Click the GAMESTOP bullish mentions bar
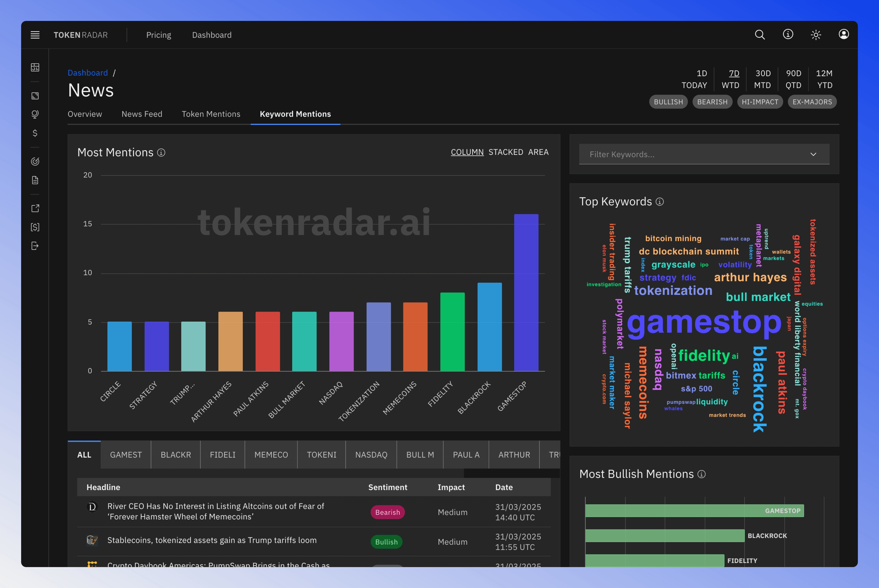Screen dimensions: 879x588 click(x=694, y=511)
